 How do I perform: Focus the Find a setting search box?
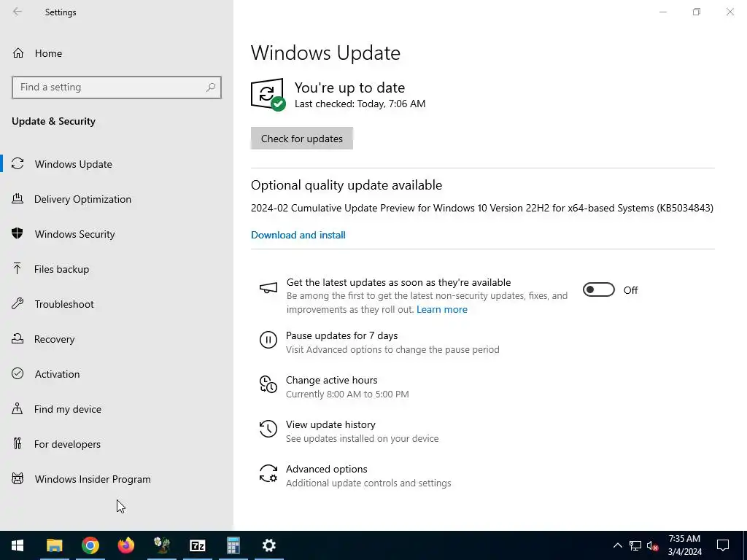(117, 87)
